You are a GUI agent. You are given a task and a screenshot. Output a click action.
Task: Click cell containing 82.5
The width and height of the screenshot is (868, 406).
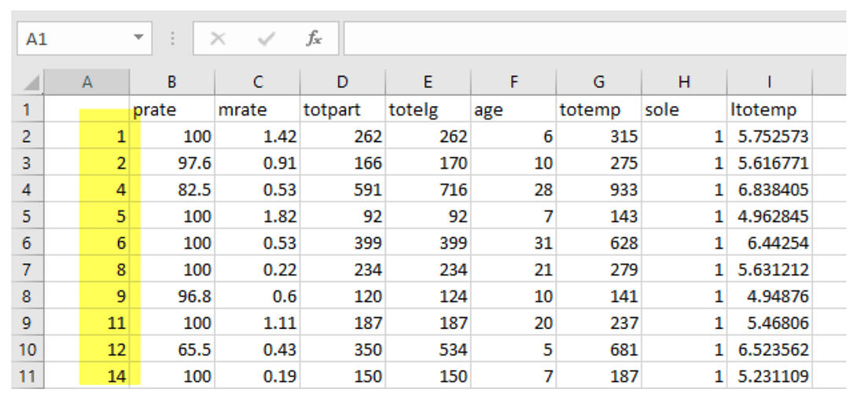tap(172, 188)
